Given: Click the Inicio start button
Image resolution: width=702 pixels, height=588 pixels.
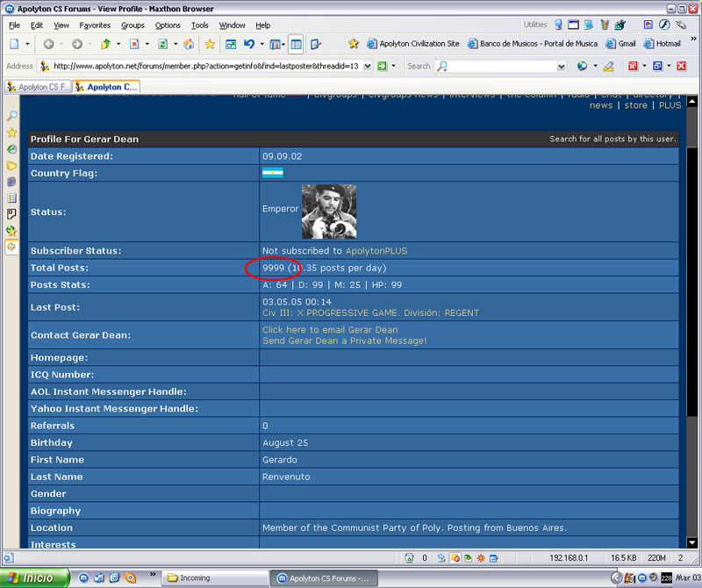Looking at the screenshot, I should (32, 577).
